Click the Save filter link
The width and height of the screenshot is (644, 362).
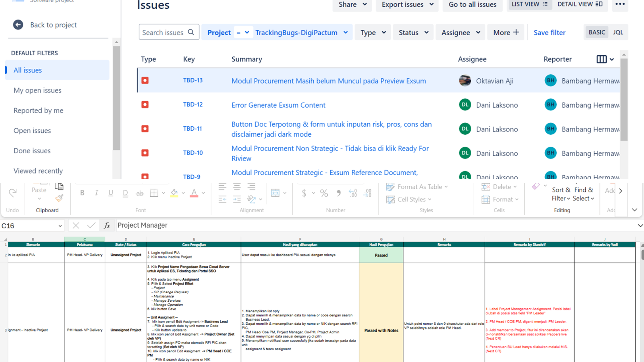(549, 33)
